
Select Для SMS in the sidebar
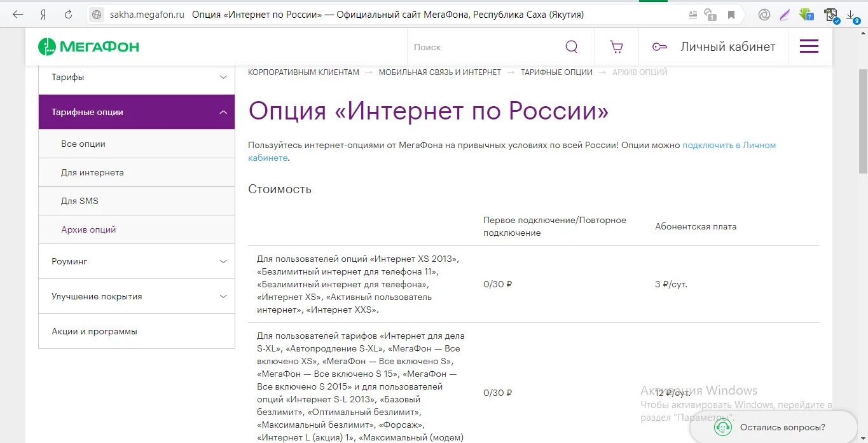pos(137,201)
